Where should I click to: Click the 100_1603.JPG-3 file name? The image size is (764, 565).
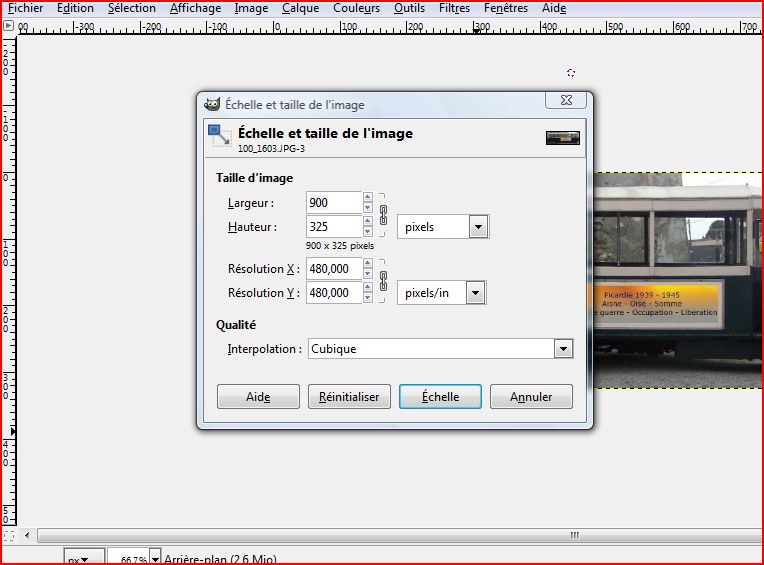point(271,149)
